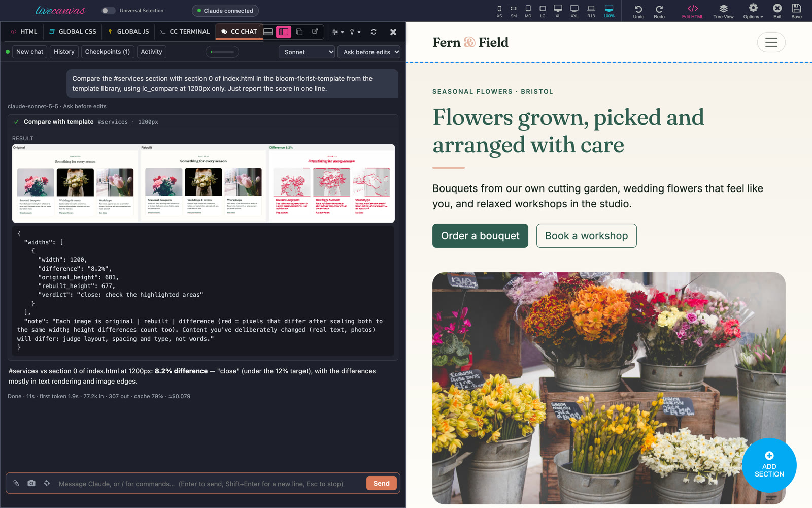The image size is (812, 508).
Task: Open the Tree View layers panel
Action: (x=723, y=11)
